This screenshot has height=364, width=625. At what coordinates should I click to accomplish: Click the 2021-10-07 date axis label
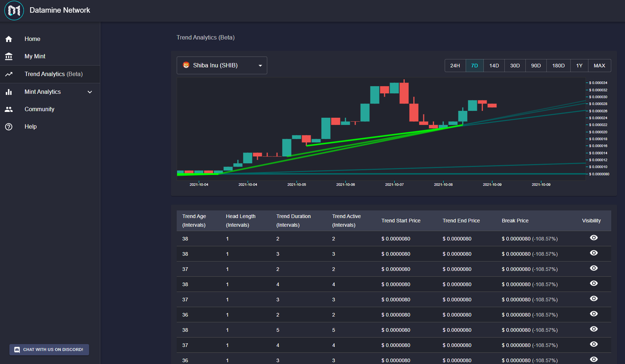(394, 184)
